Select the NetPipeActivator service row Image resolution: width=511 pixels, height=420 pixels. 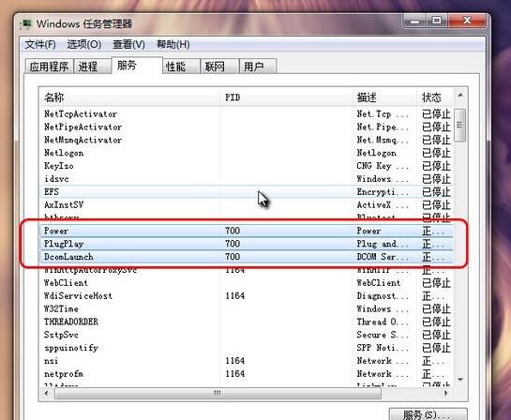tap(247, 127)
